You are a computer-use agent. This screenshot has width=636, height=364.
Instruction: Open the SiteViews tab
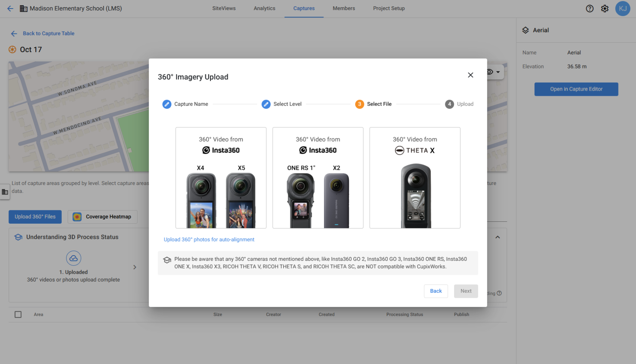224,8
